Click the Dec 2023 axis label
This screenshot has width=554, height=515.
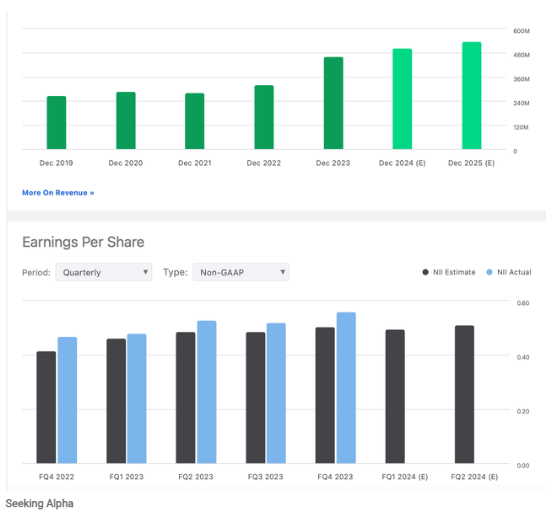(x=333, y=163)
